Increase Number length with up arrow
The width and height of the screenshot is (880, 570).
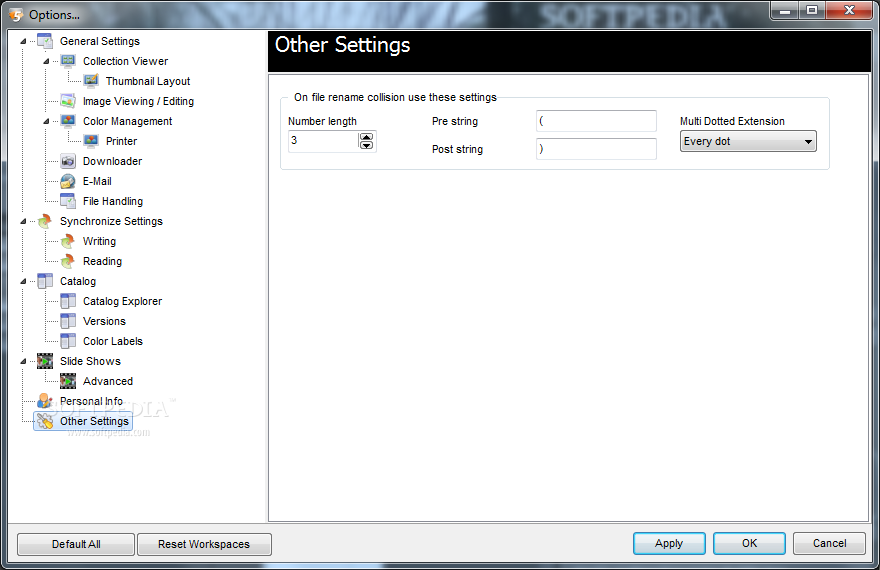tap(366, 137)
